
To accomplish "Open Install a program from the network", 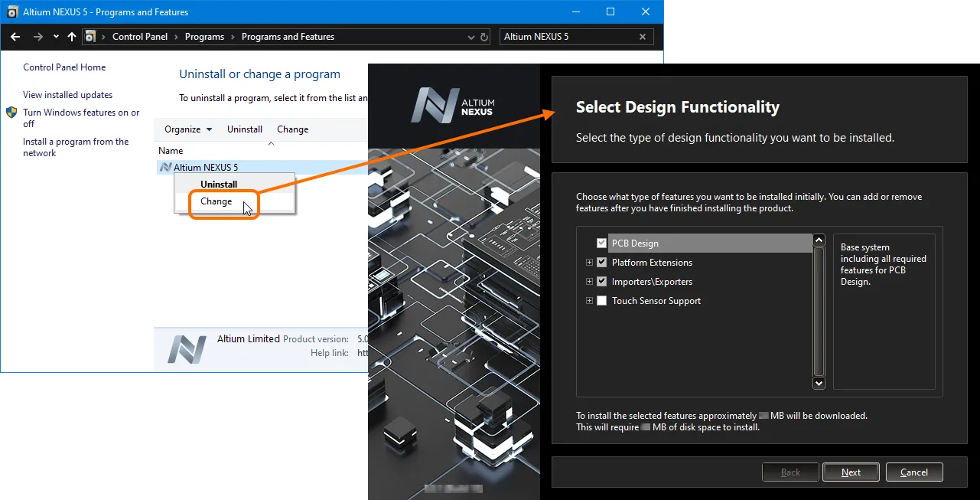I will [x=76, y=147].
